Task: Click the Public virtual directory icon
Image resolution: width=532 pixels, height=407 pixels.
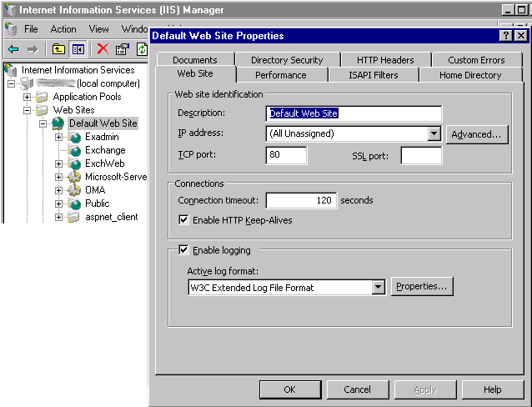Action: 74,203
